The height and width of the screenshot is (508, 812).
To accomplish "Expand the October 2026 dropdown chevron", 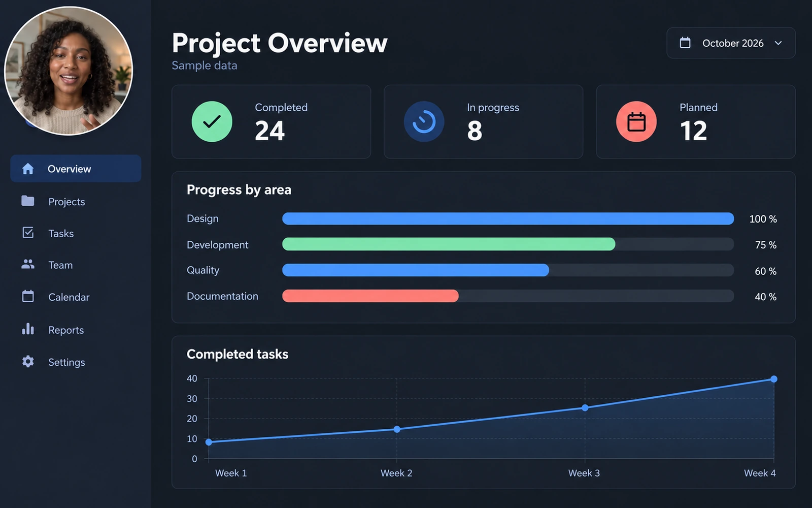I will click(x=778, y=43).
